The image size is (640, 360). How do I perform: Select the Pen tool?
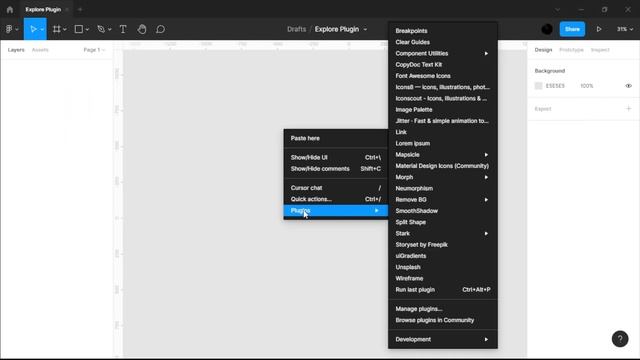(x=101, y=29)
